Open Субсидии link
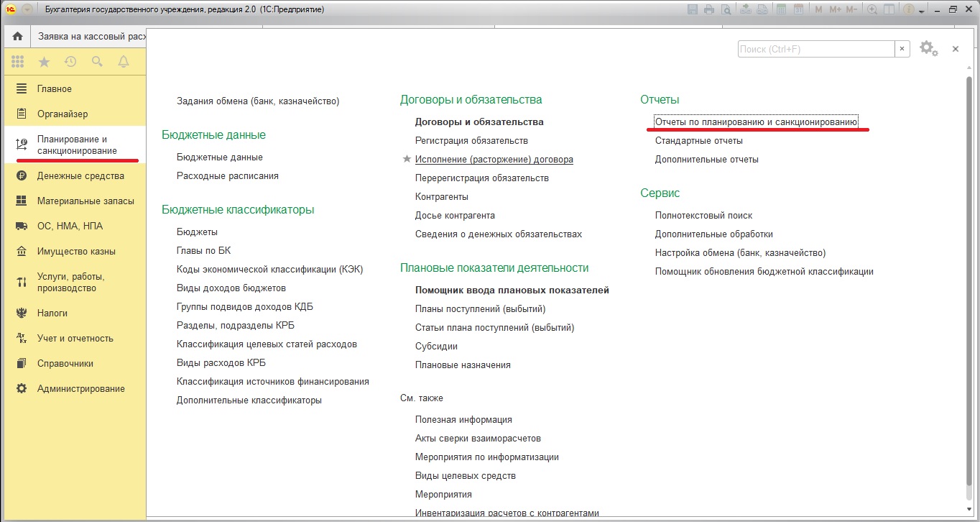980x522 pixels. [x=436, y=347]
